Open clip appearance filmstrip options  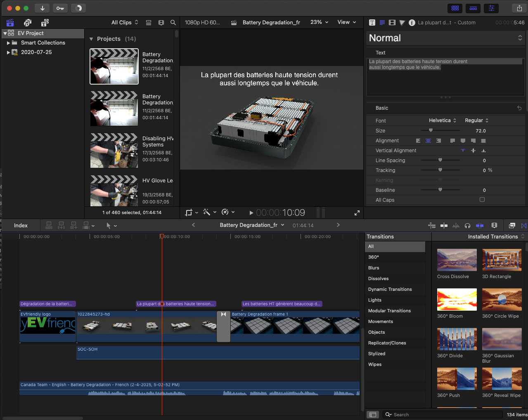(161, 23)
